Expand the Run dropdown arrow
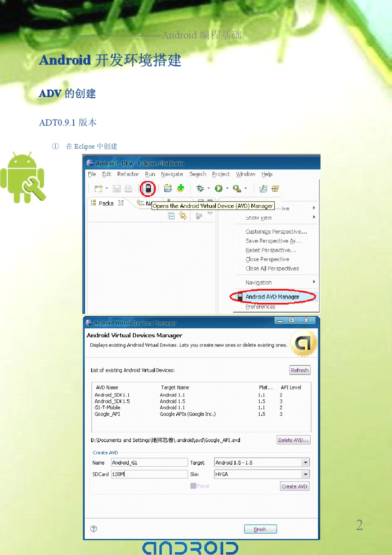 (227, 189)
